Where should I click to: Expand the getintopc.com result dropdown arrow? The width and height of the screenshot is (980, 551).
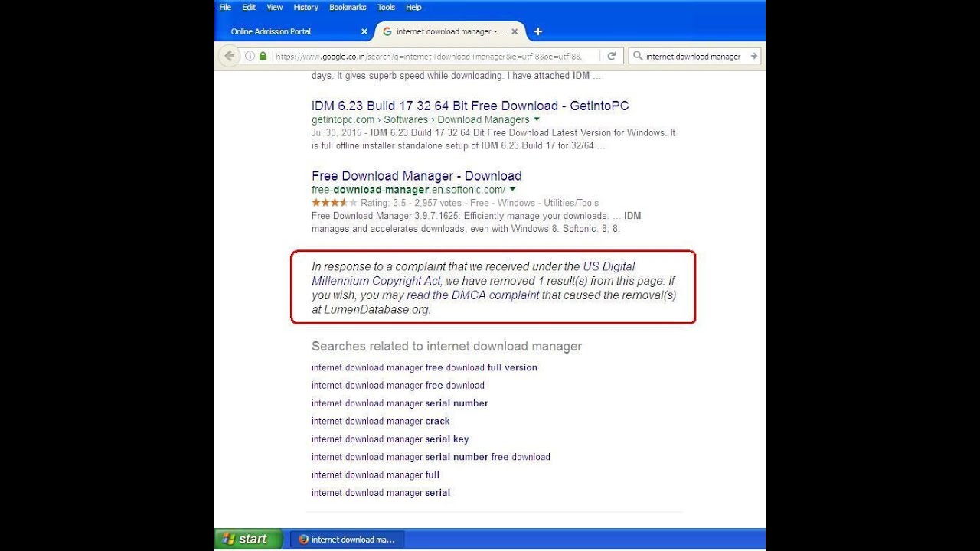[537, 119]
